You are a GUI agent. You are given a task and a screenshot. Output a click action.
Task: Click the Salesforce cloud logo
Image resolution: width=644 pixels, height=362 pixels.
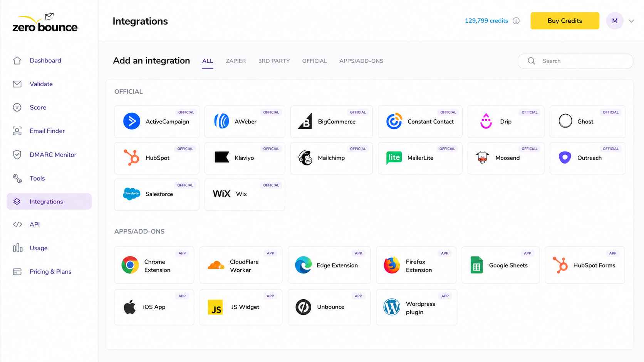(131, 194)
